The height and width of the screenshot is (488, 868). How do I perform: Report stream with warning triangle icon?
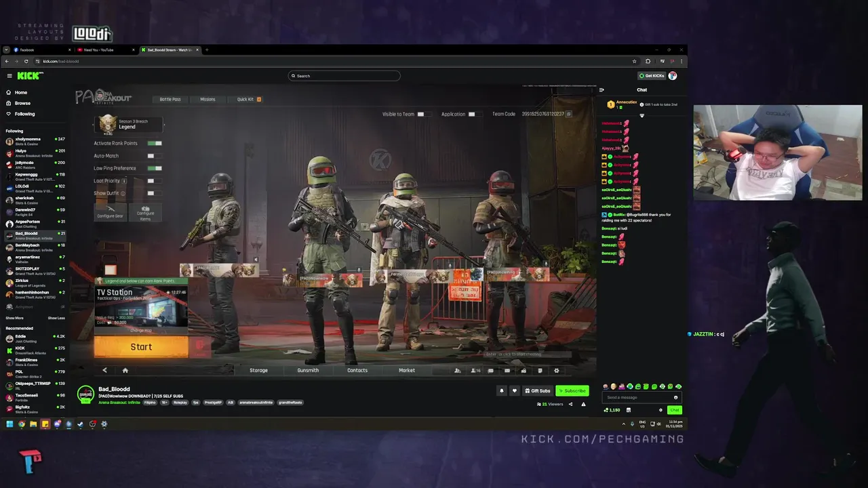click(583, 404)
